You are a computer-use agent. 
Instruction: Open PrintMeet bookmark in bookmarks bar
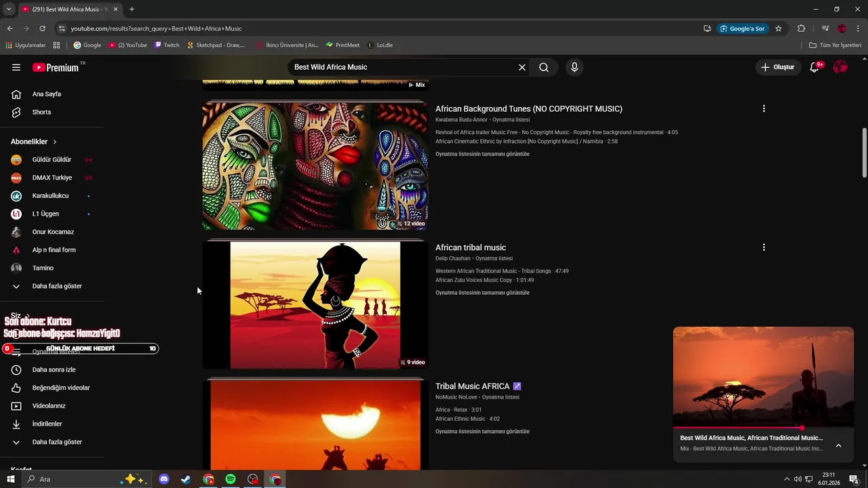tap(342, 45)
